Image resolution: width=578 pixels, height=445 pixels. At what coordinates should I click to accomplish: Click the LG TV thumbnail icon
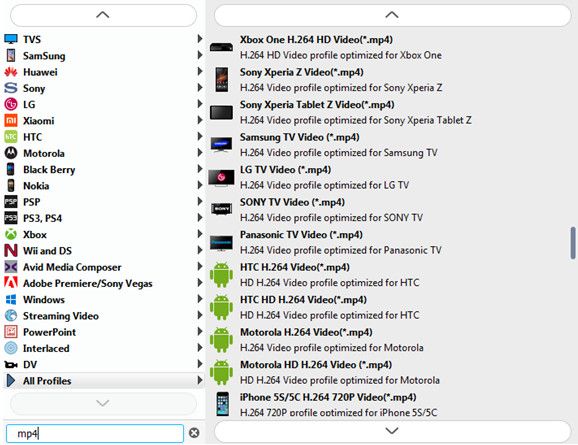tap(221, 178)
